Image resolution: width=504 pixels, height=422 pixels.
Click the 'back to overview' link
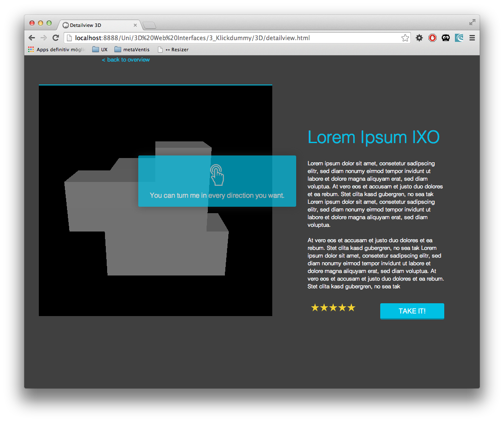(126, 60)
